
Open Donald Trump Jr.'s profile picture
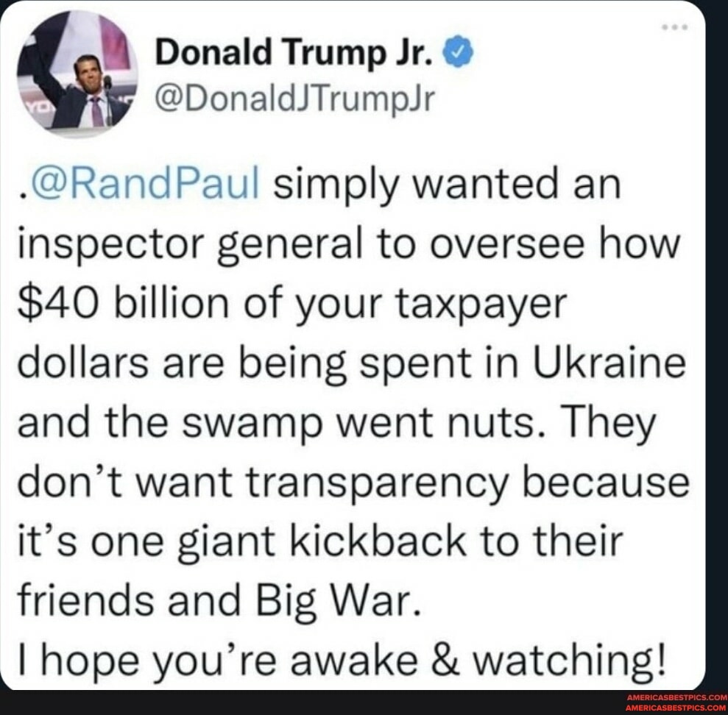77,74
